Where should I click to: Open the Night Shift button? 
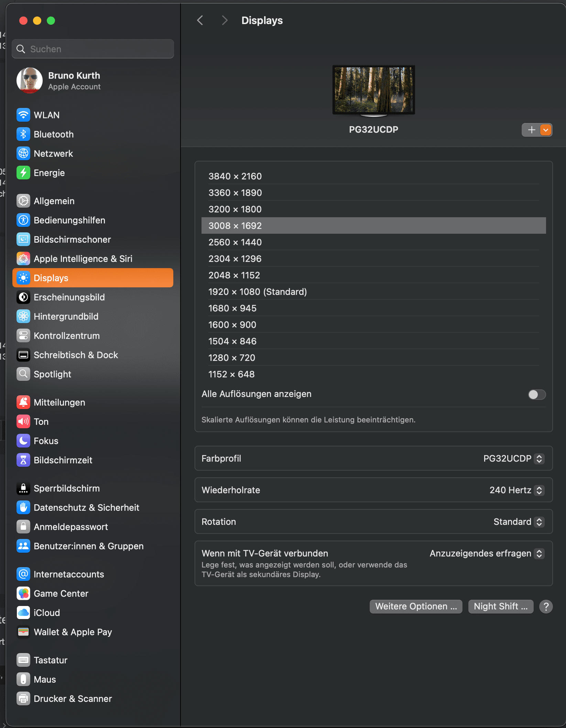501,606
